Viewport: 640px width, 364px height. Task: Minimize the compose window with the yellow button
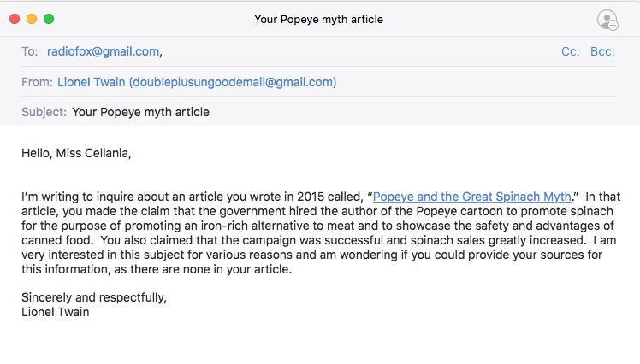pyautogui.click(x=32, y=19)
